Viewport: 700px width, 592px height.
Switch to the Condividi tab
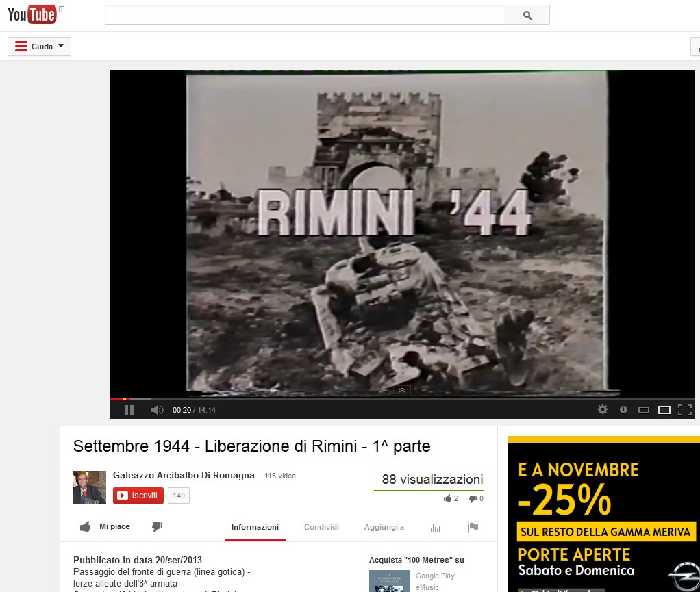(321, 527)
